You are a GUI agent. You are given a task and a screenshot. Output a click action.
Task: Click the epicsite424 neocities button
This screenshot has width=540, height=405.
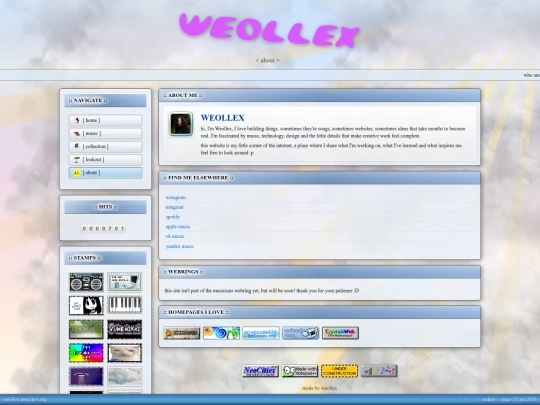[x=261, y=333]
